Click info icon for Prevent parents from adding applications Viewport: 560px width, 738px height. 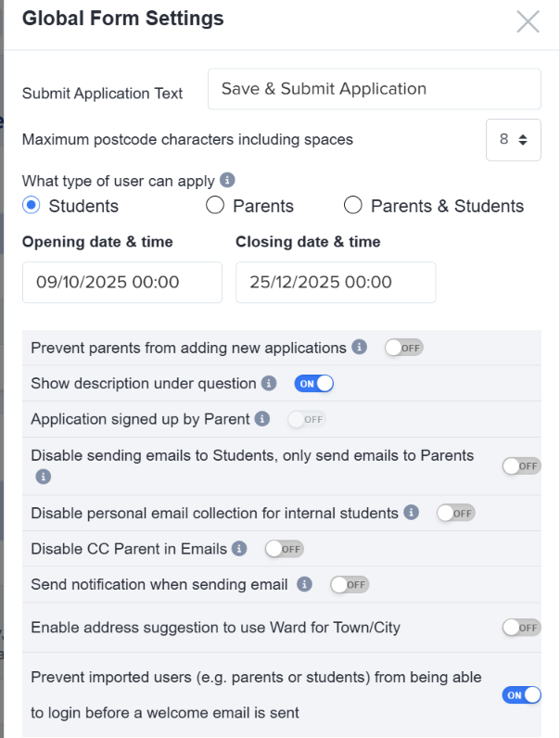coord(359,348)
